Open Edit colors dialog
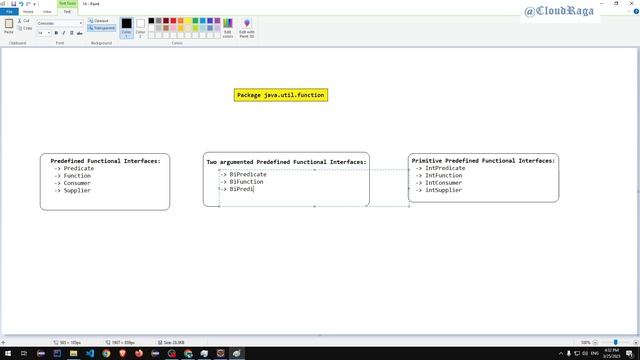The width and height of the screenshot is (640, 360). click(228, 28)
